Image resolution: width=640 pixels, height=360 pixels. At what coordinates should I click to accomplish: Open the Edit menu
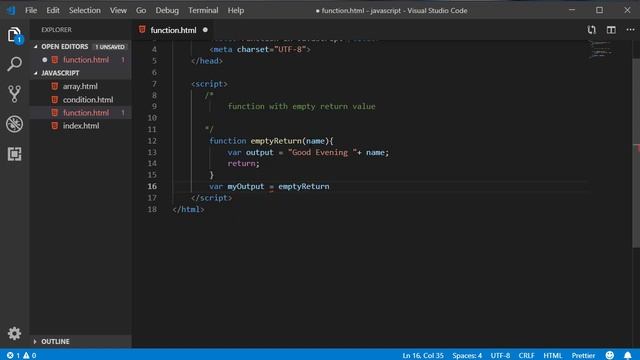(53, 10)
